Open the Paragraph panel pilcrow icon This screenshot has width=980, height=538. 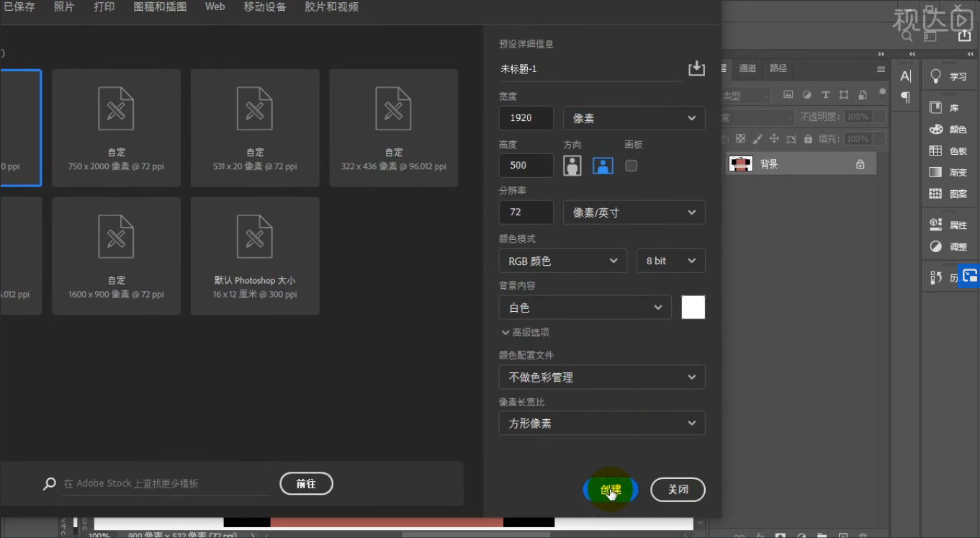[905, 97]
